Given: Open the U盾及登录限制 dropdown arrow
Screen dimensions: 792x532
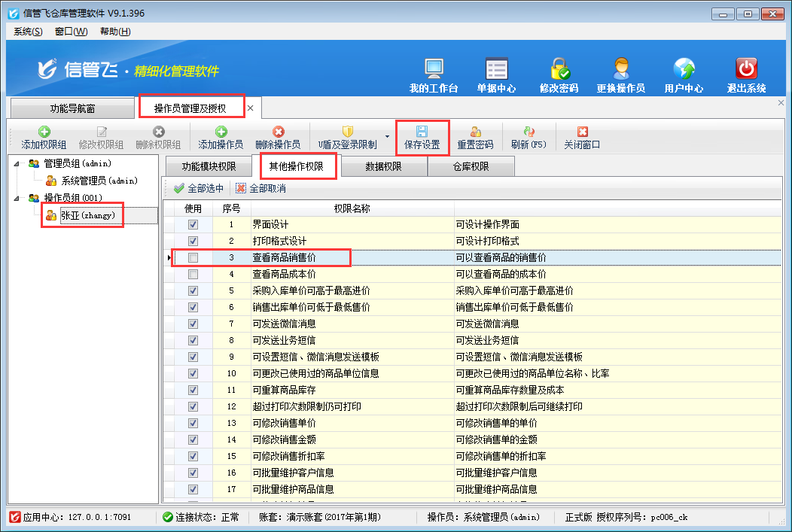Looking at the screenshot, I should 387,137.
